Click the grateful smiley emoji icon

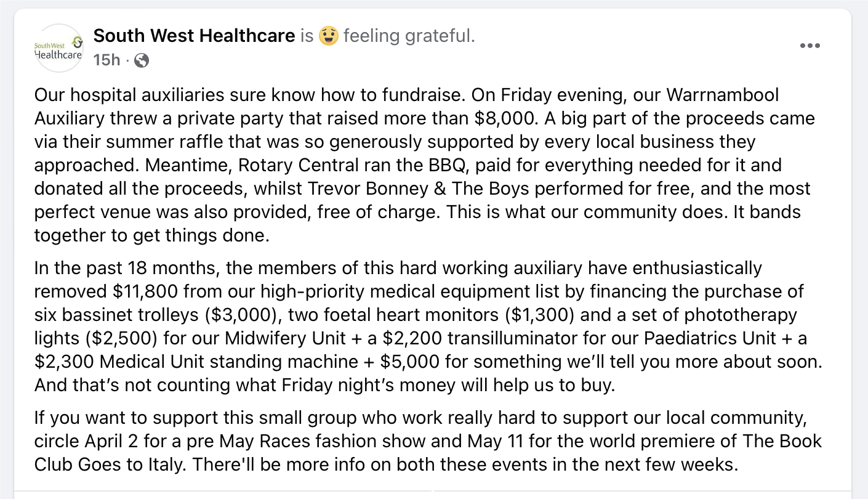click(329, 36)
